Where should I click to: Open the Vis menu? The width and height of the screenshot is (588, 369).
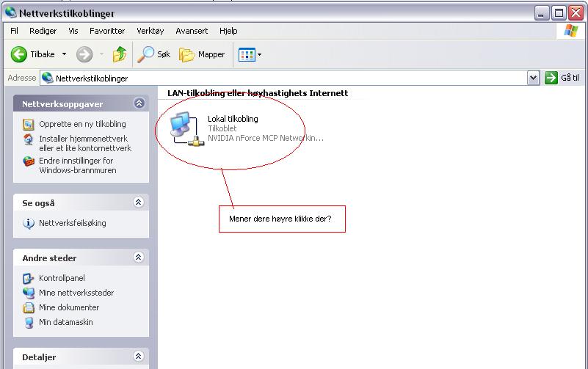click(73, 31)
